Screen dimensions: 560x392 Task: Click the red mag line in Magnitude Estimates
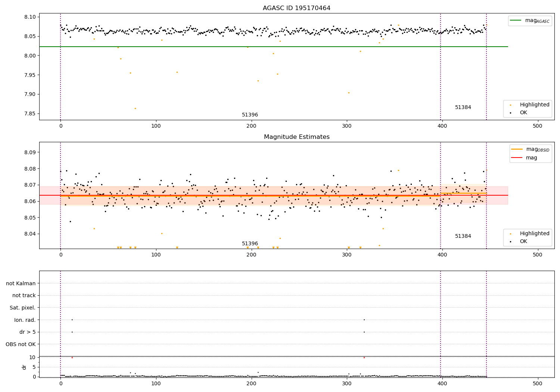coord(273,195)
